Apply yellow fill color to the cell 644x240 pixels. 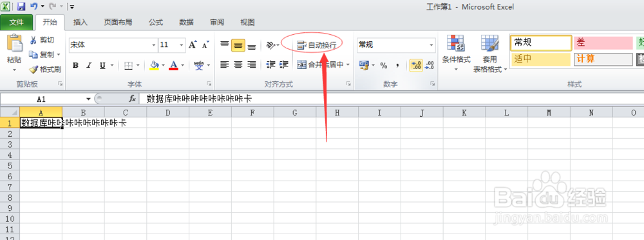coord(154,65)
